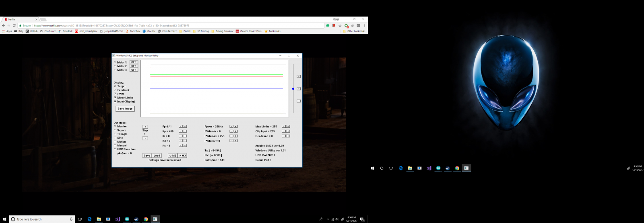The image size is (644, 223).
Task: Open Microsoft Edge from the left taskbar
Action: click(x=89, y=219)
